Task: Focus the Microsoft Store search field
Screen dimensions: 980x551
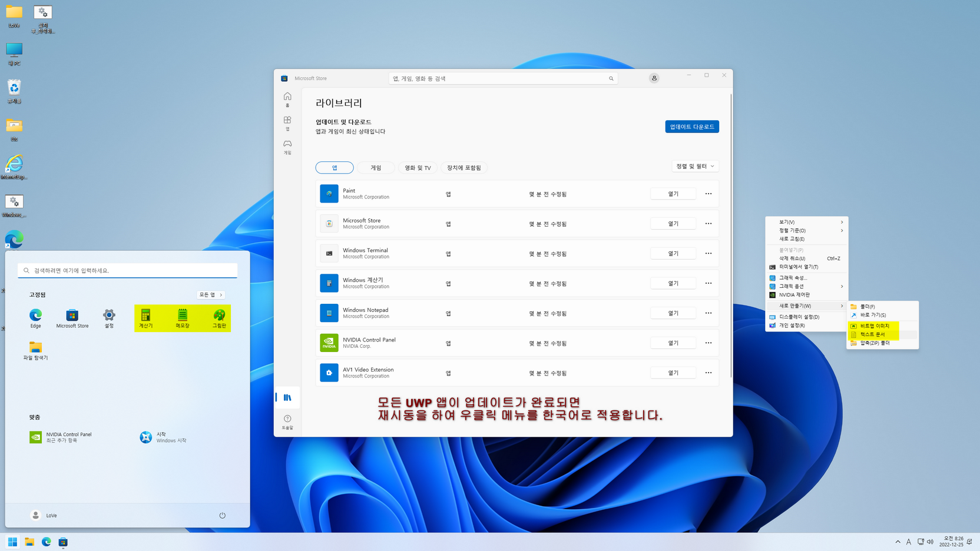Action: point(503,78)
